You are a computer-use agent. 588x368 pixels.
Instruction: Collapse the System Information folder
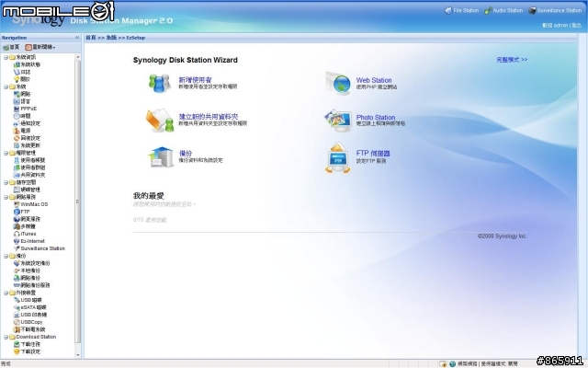(6, 57)
